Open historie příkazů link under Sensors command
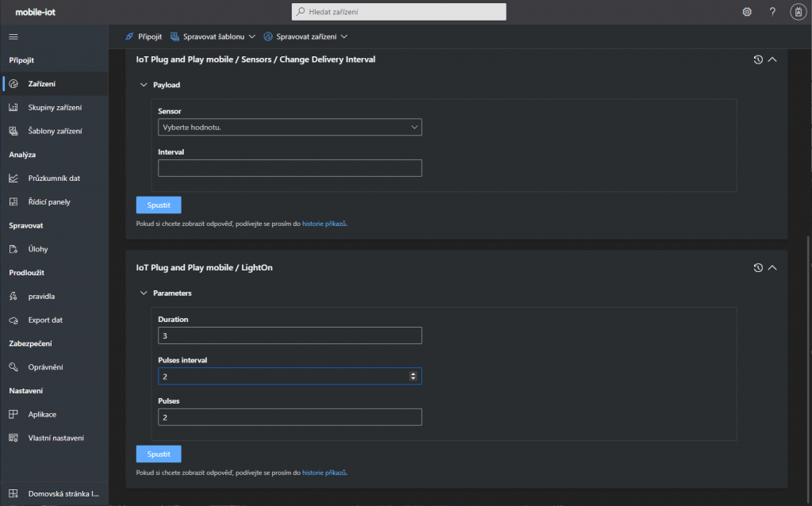The height and width of the screenshot is (506, 812). point(324,224)
